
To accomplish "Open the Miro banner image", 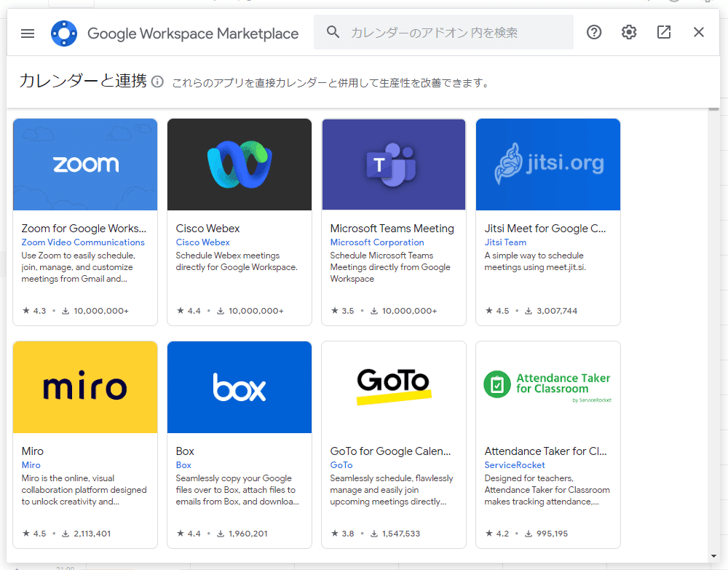I will [85, 387].
